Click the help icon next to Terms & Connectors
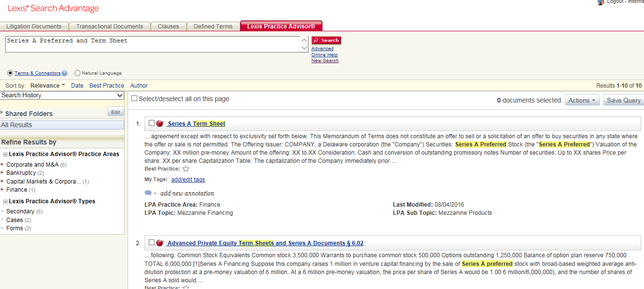This screenshot has width=644, height=289. (x=64, y=73)
